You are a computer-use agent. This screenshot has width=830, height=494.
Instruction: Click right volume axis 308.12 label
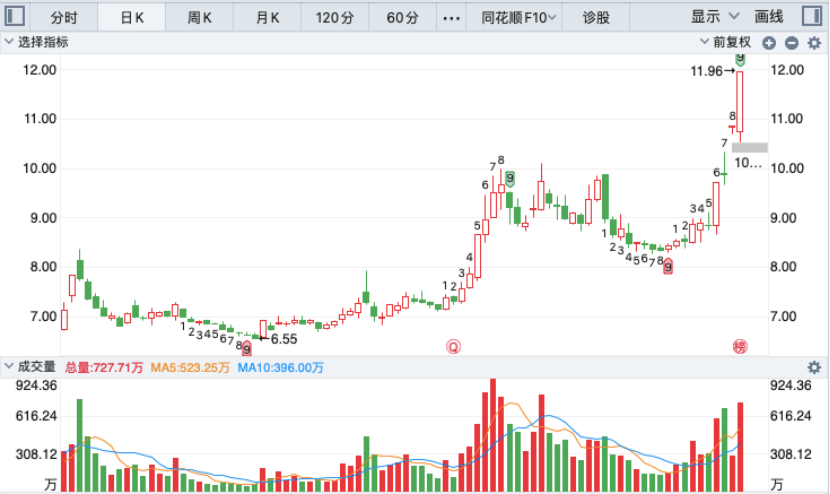[x=790, y=454]
